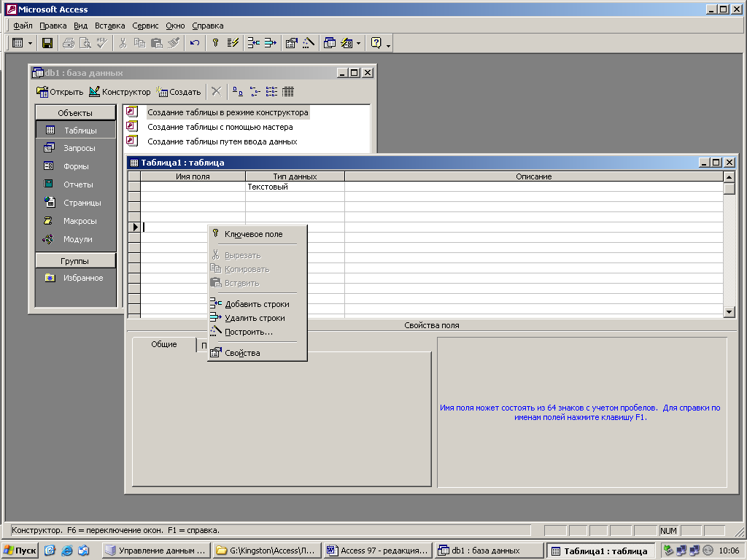This screenshot has width=747, height=560.
Task: Click the Indexes lightning toolbar icon
Action: pos(233,43)
